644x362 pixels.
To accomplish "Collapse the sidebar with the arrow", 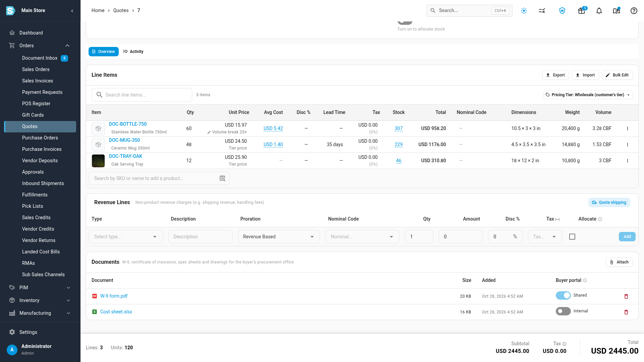I will (x=72, y=11).
